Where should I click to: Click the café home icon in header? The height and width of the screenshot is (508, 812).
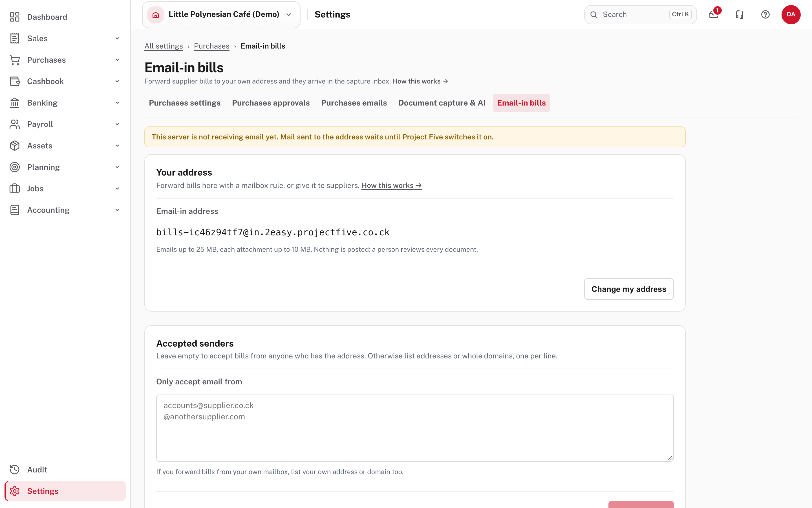pyautogui.click(x=156, y=14)
